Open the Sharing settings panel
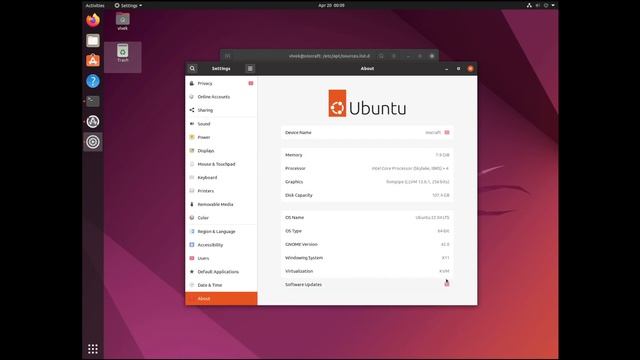 [x=221, y=110]
